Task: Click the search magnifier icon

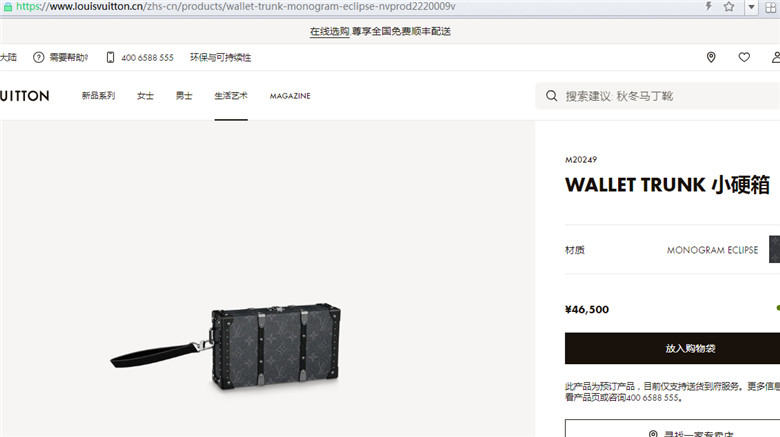Action: point(551,96)
